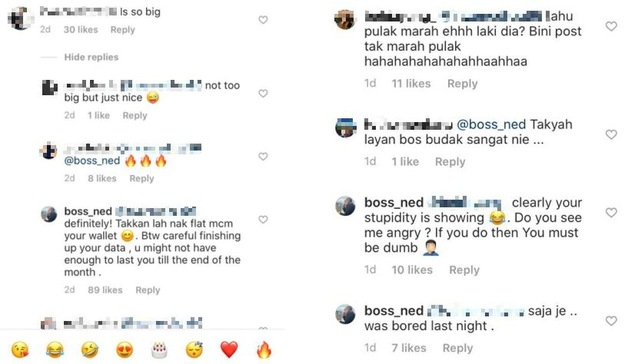
Task: Like the "Is so big" comment
Action: (264, 20)
